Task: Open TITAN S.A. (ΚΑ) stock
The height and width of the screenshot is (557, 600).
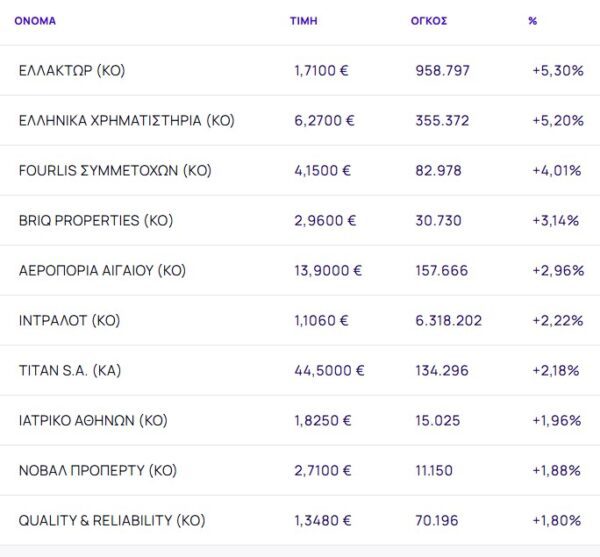Action: coord(70,371)
